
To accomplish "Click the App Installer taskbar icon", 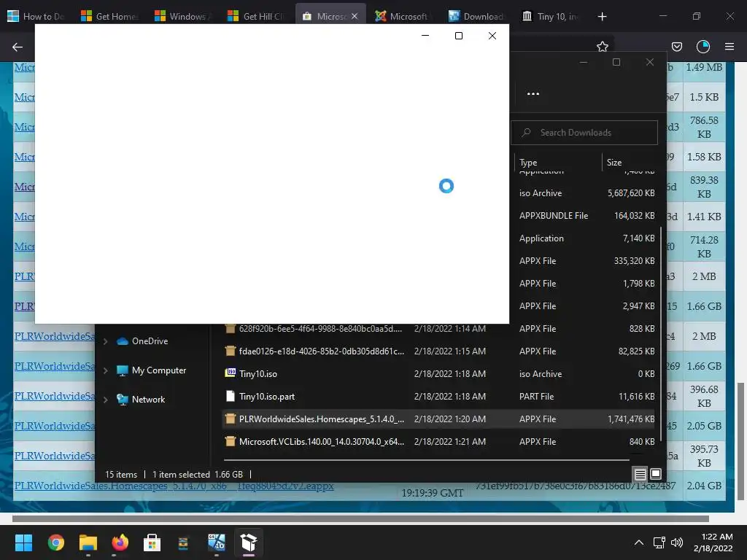I will tap(249, 542).
